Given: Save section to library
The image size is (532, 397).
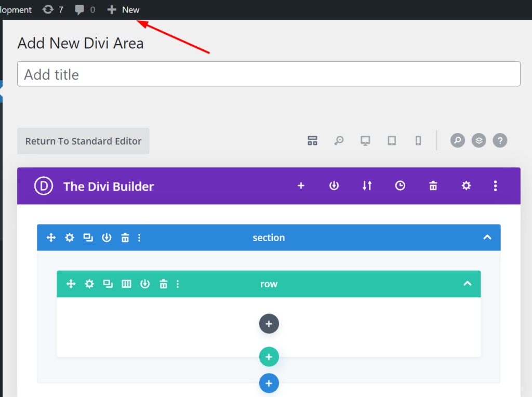Looking at the screenshot, I should (x=107, y=237).
